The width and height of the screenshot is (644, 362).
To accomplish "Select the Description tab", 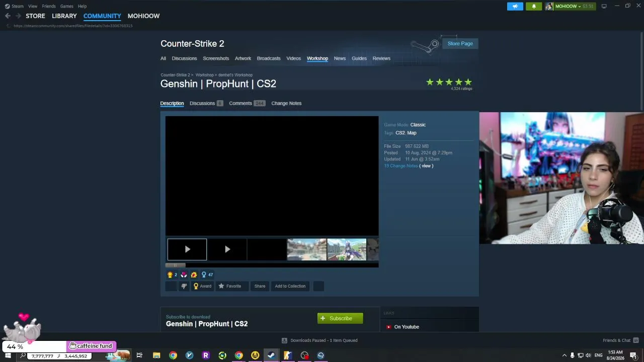I will coord(172,103).
